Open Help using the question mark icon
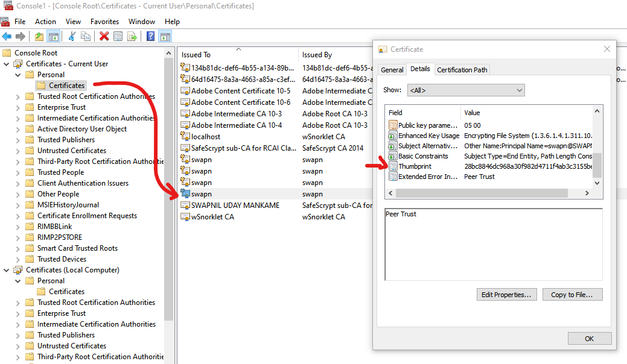The image size is (627, 364). (x=151, y=36)
